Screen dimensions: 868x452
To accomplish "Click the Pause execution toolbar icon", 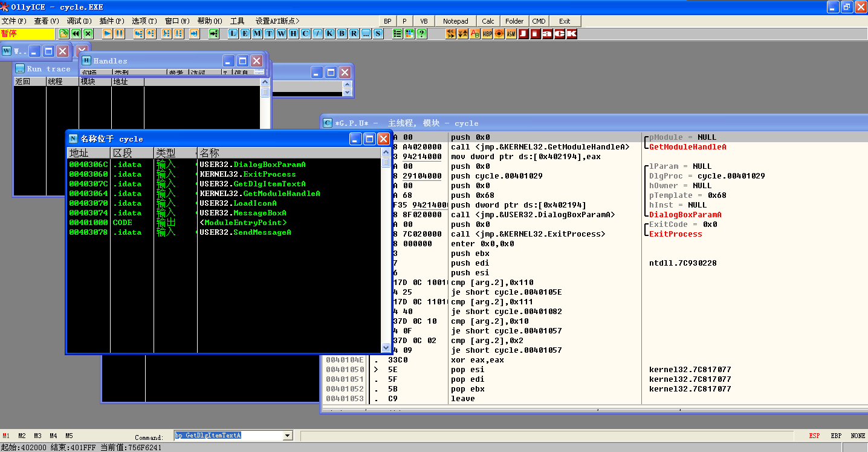I will click(x=120, y=34).
